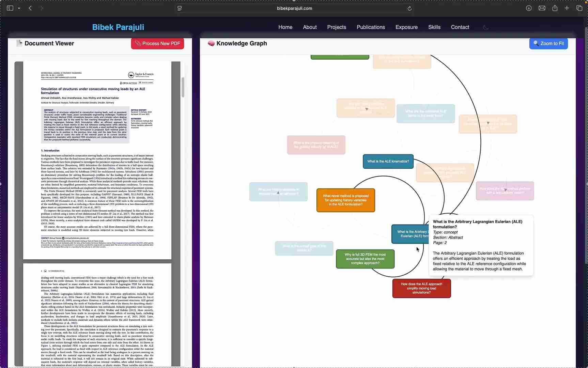Go to the Projects page
The image size is (588, 368).
click(336, 27)
